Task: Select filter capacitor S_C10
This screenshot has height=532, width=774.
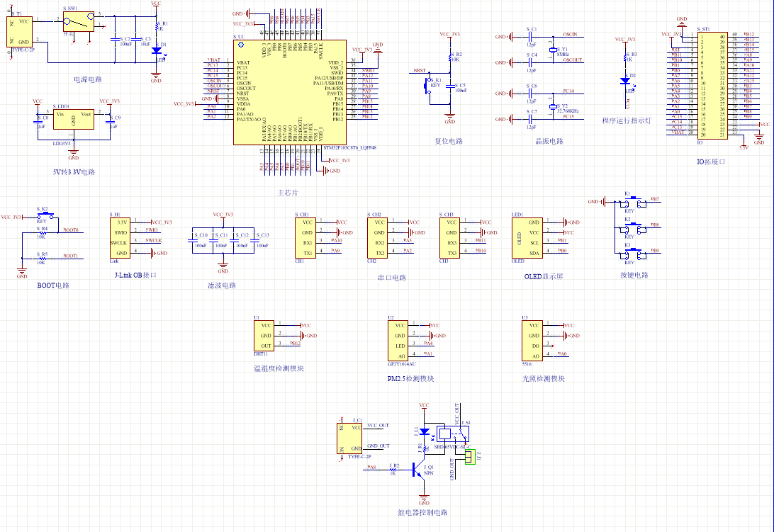Action: pyautogui.click(x=193, y=241)
